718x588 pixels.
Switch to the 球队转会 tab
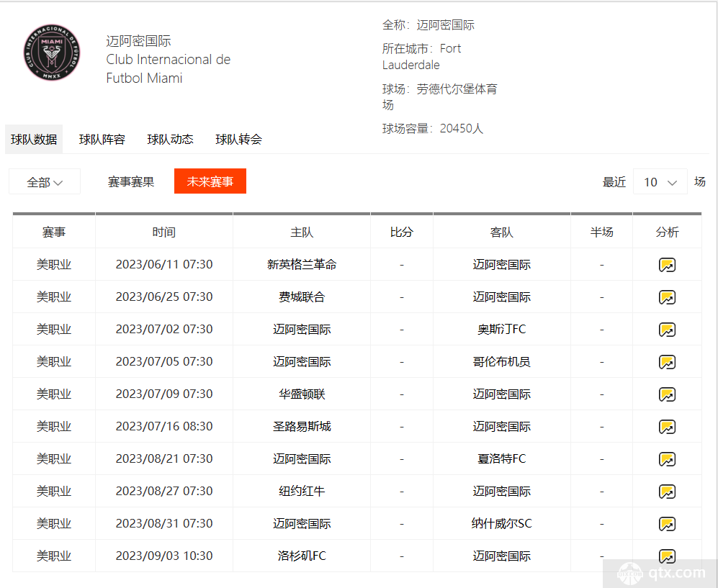click(x=238, y=139)
